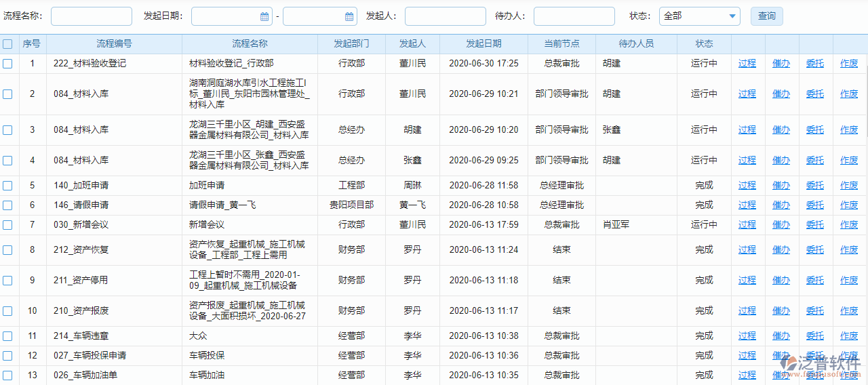Open calendar icon in start date field
Viewport: 868px width, 385px height.
264,16
